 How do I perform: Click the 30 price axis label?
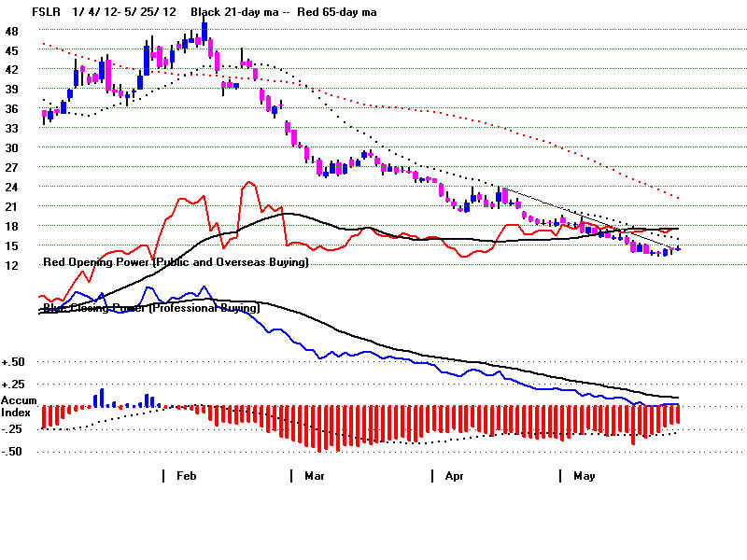pyautogui.click(x=11, y=147)
